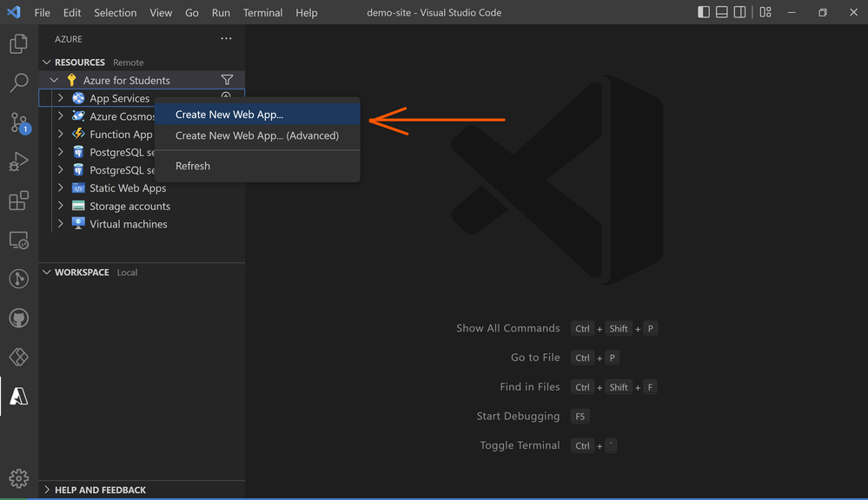Open the Go menu
This screenshot has height=500, width=868.
click(x=191, y=12)
